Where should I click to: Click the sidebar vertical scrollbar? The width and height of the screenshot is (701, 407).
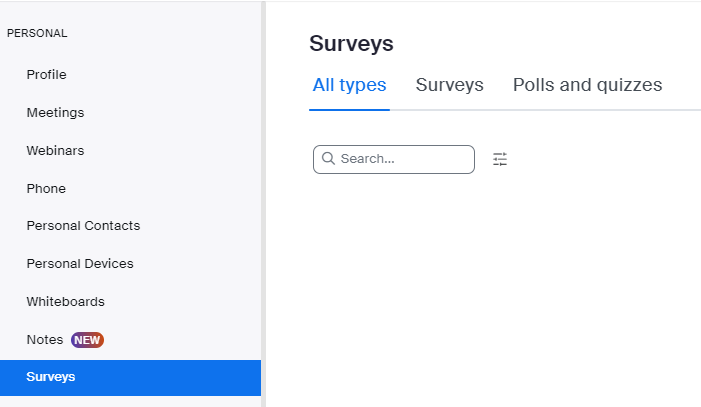click(264, 200)
